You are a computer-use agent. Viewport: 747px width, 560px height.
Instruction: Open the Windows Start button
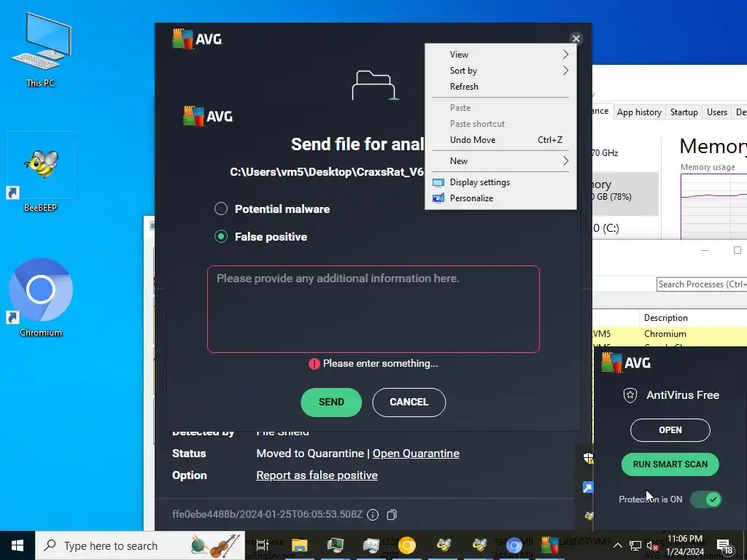(x=18, y=545)
